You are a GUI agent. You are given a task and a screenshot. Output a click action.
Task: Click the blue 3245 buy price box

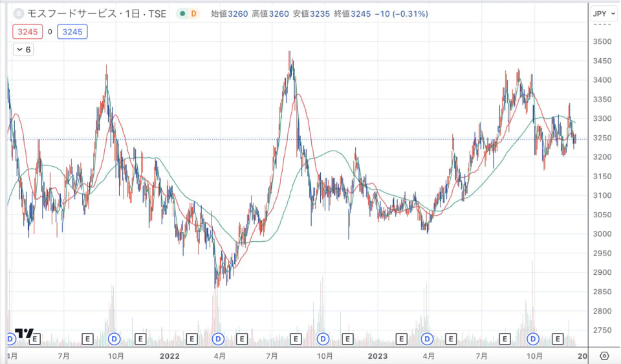coord(72,32)
